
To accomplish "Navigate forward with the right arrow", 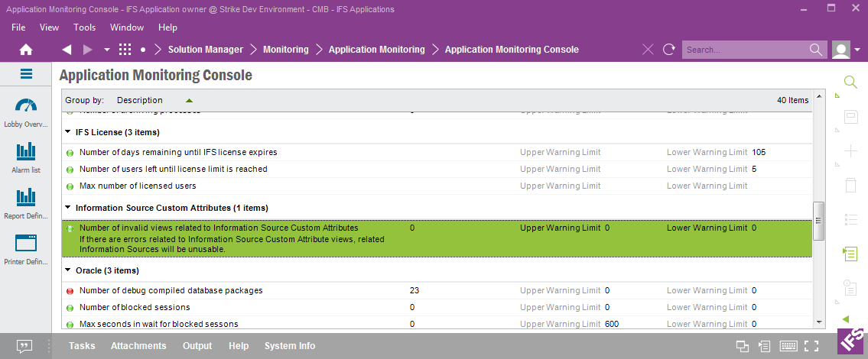I will click(x=87, y=50).
